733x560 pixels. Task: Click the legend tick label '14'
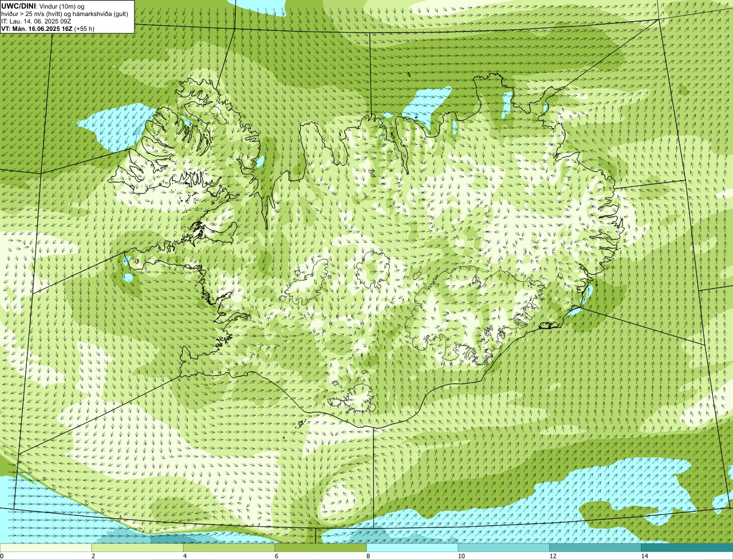644,556
